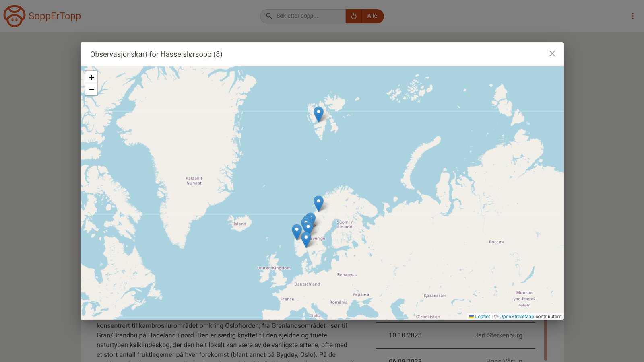Select observer name Jarl Sterkenburg
Viewport: 644px width, 362px height.
click(x=498, y=335)
